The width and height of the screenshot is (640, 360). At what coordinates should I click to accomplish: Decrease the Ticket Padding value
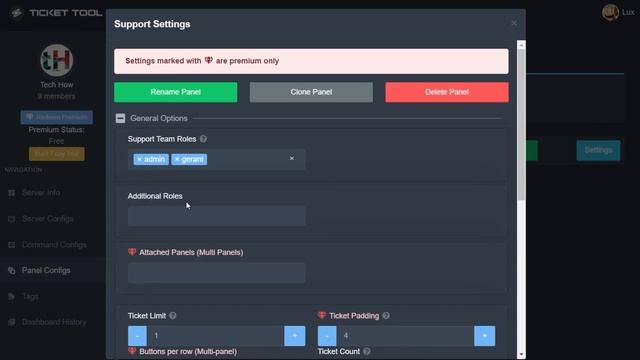(x=327, y=336)
